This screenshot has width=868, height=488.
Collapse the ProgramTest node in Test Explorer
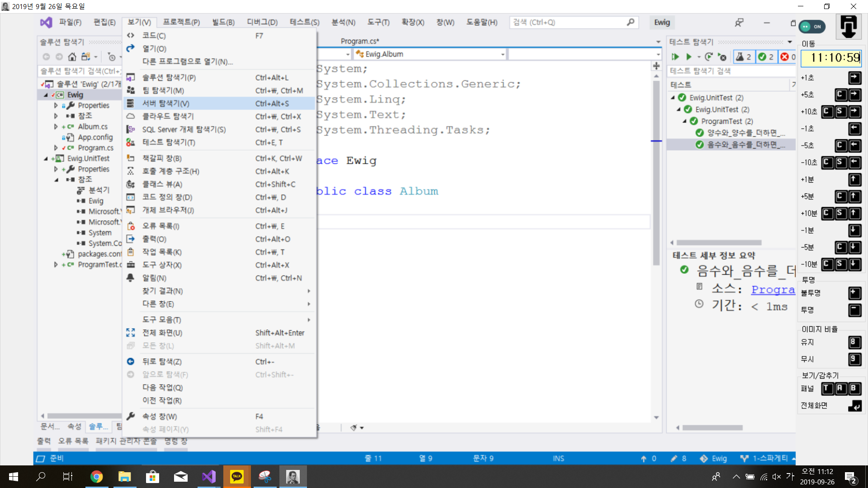[x=684, y=121]
